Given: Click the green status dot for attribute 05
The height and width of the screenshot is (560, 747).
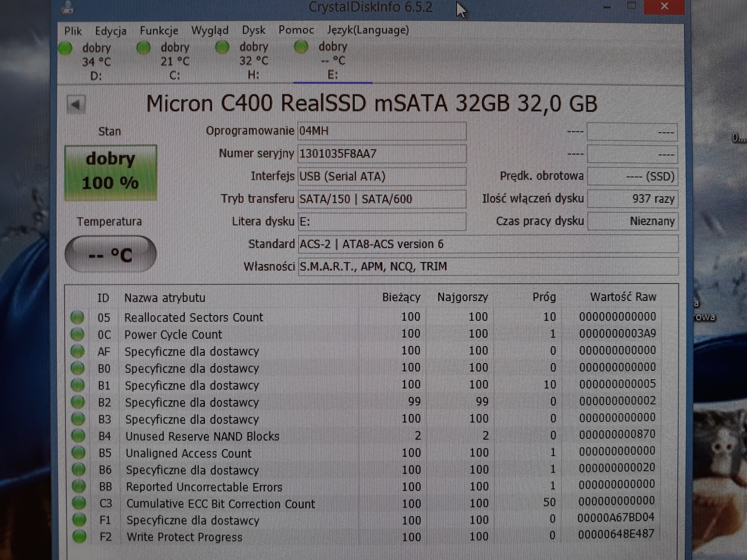Looking at the screenshot, I should 77,318.
